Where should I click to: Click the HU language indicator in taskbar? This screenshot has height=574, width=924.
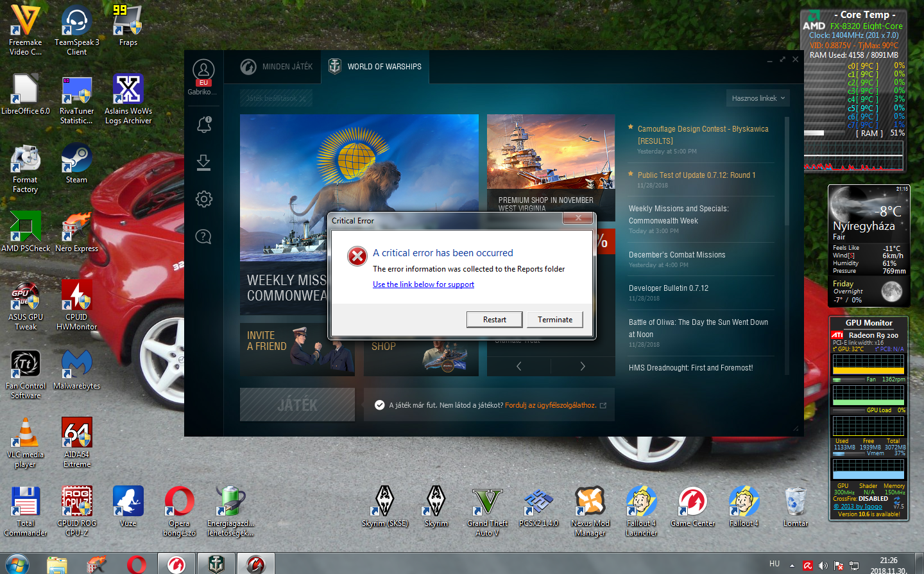pyautogui.click(x=774, y=564)
